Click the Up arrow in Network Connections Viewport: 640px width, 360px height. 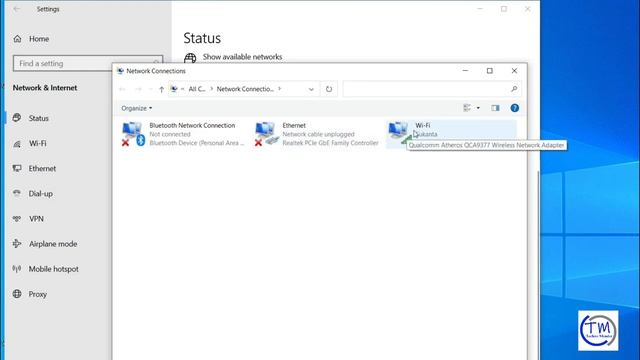pos(161,89)
